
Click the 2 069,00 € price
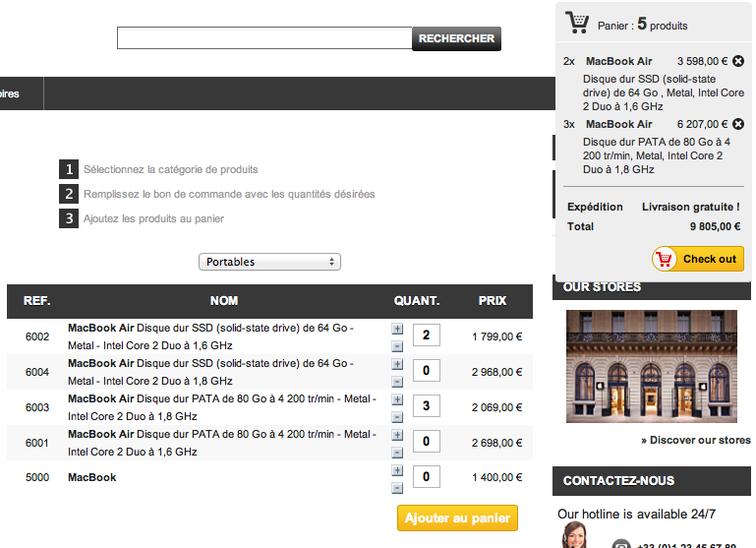[x=497, y=407]
